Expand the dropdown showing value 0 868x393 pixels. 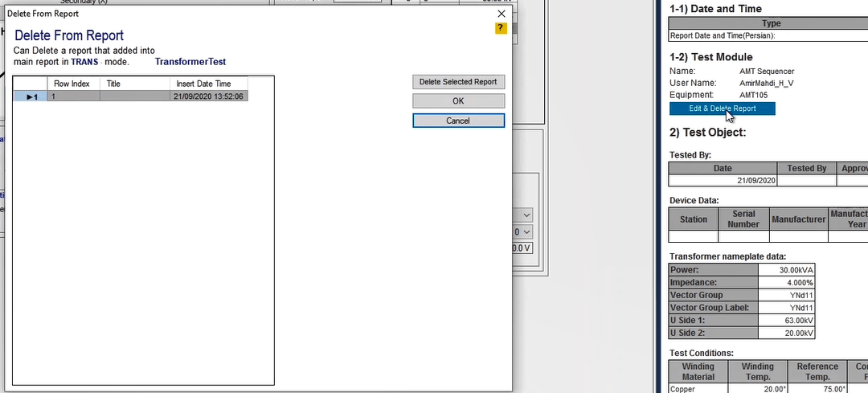coord(526,231)
